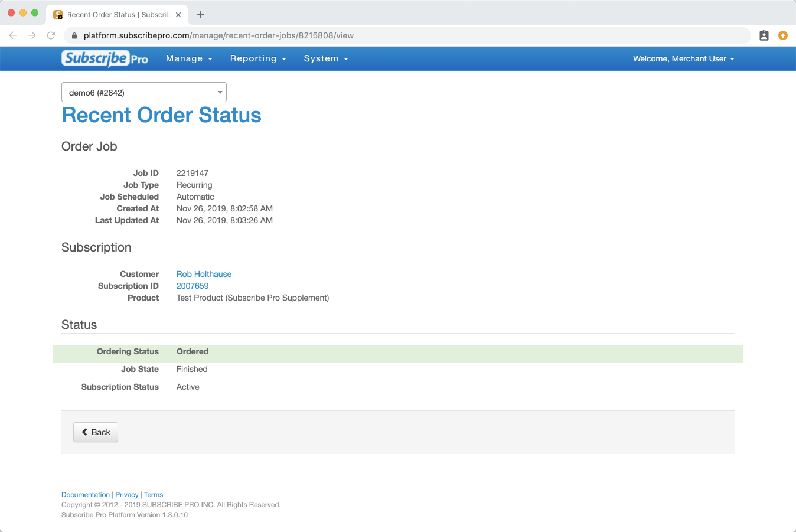Open a new browser tab
The image size is (796, 532).
(201, 15)
